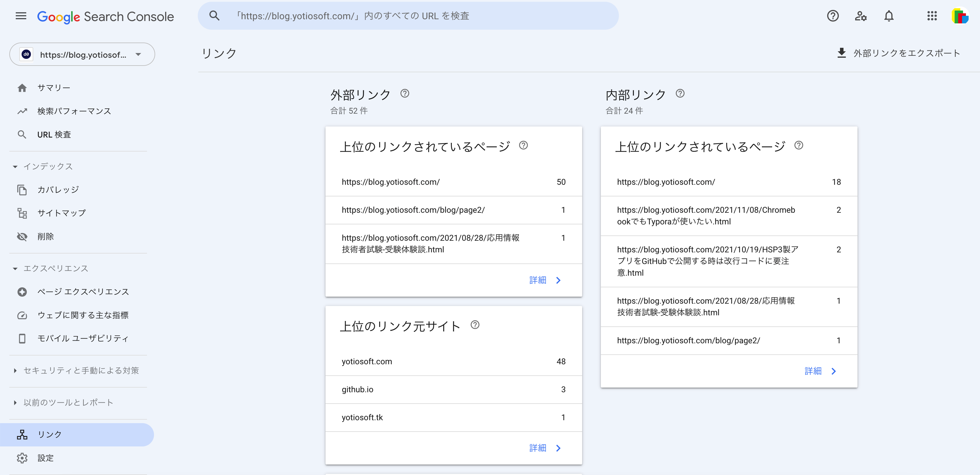This screenshot has height=475, width=980.
Task: Open 詳細 for 上位のリンク元サイト
Action: pyautogui.click(x=545, y=448)
